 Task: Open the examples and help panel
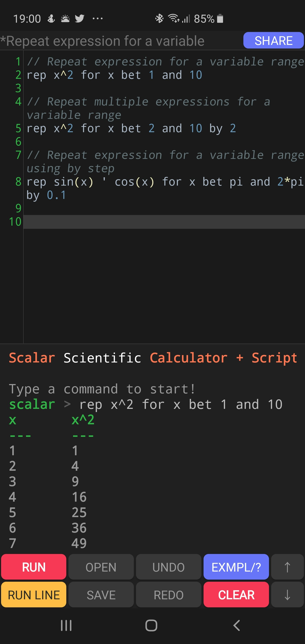236,567
